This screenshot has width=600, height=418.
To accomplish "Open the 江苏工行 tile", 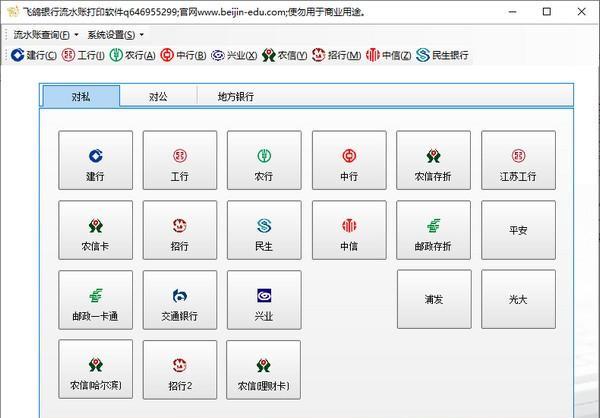I will coord(518,160).
